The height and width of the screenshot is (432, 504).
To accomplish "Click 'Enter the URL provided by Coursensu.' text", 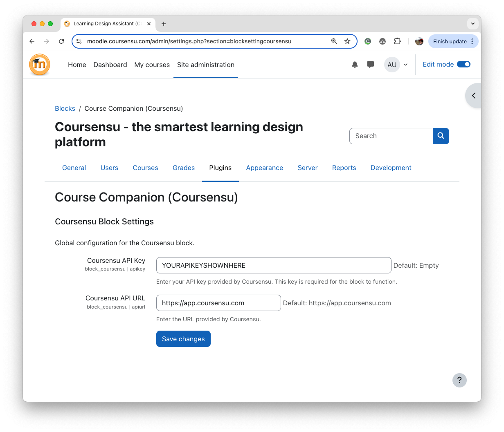I will point(209,319).
